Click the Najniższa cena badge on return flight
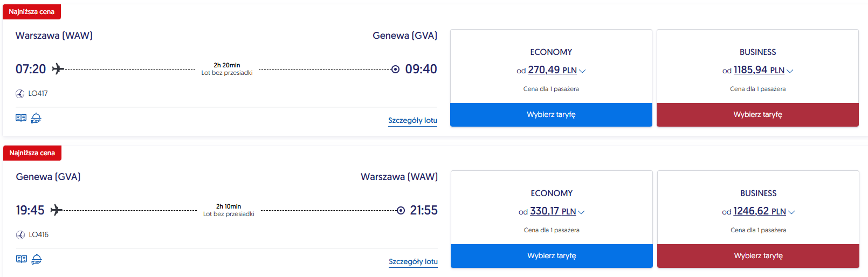The image size is (868, 277). [32, 153]
